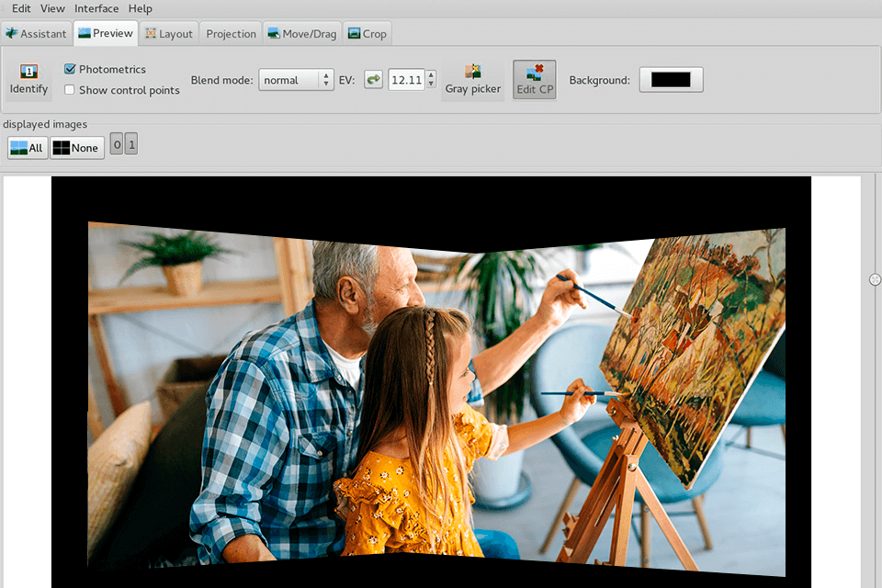This screenshot has height=588, width=882.
Task: Change the Background color swatch
Action: [671, 79]
